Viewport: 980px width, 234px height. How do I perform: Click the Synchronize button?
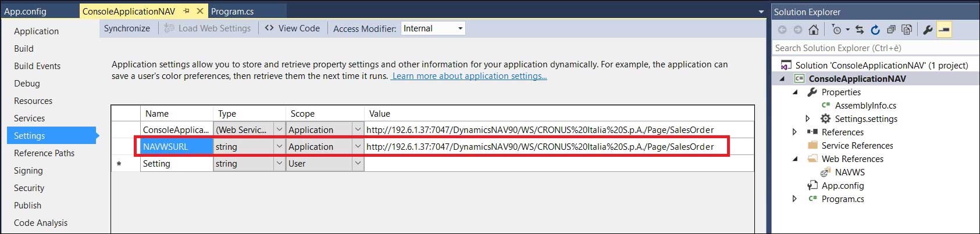point(127,28)
